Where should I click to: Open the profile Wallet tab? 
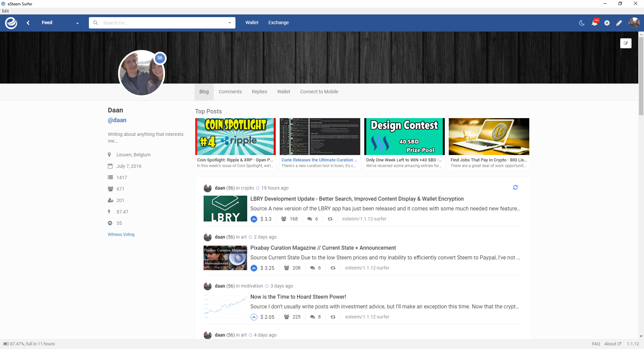coord(283,92)
